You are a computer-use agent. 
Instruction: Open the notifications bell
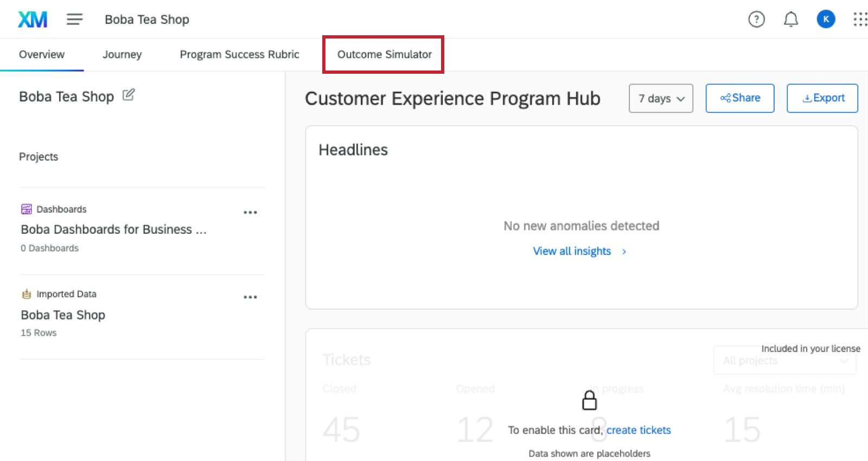click(791, 20)
